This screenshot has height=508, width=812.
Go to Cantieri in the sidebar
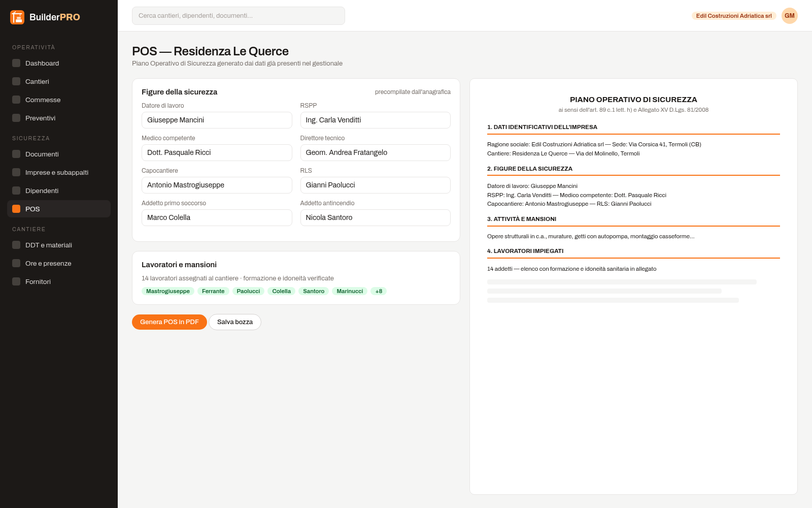[59, 81]
